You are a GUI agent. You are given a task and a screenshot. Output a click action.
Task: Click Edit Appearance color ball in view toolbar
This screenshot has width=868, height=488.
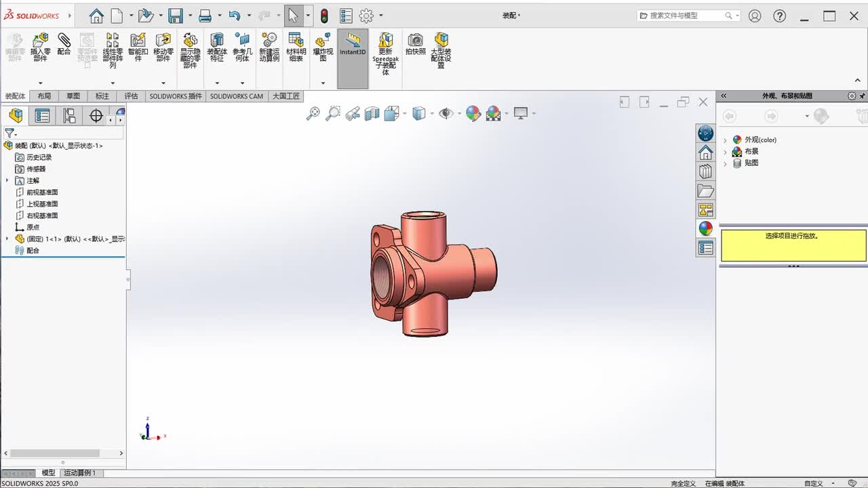coord(473,114)
